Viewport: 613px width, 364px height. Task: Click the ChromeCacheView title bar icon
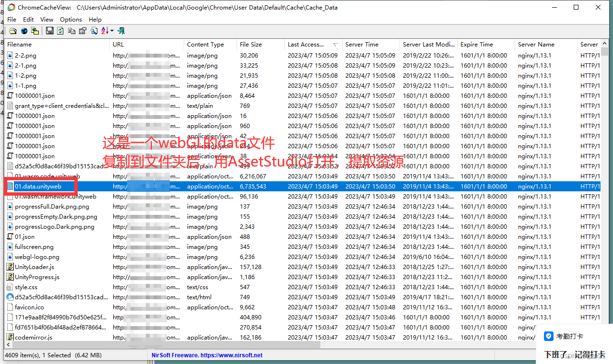tap(11, 7)
